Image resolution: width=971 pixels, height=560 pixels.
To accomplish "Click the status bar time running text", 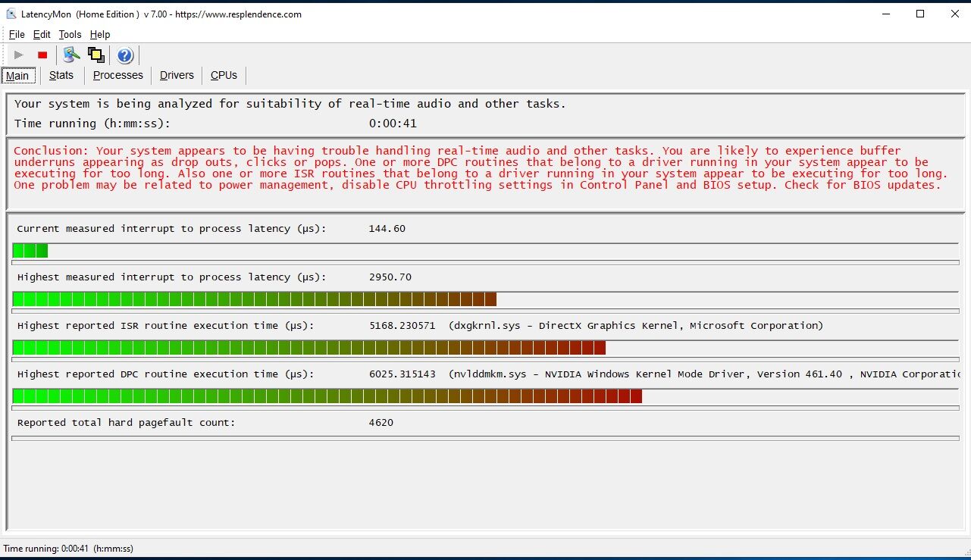I will pyautogui.click(x=68, y=548).
